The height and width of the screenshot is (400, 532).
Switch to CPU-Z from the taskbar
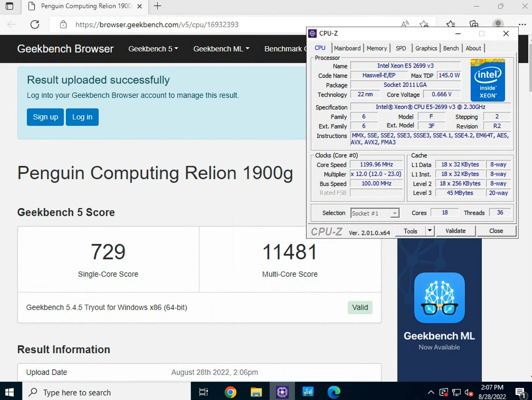[x=282, y=392]
